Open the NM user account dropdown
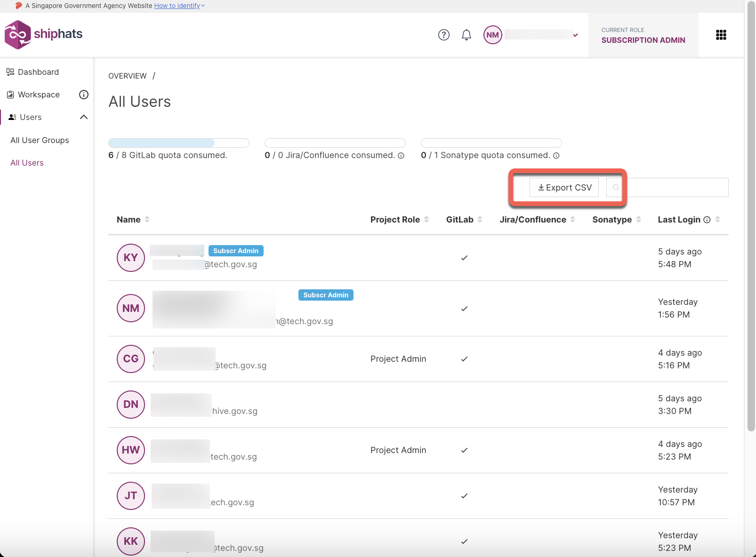Viewport: 756px width, 557px height. [x=575, y=35]
